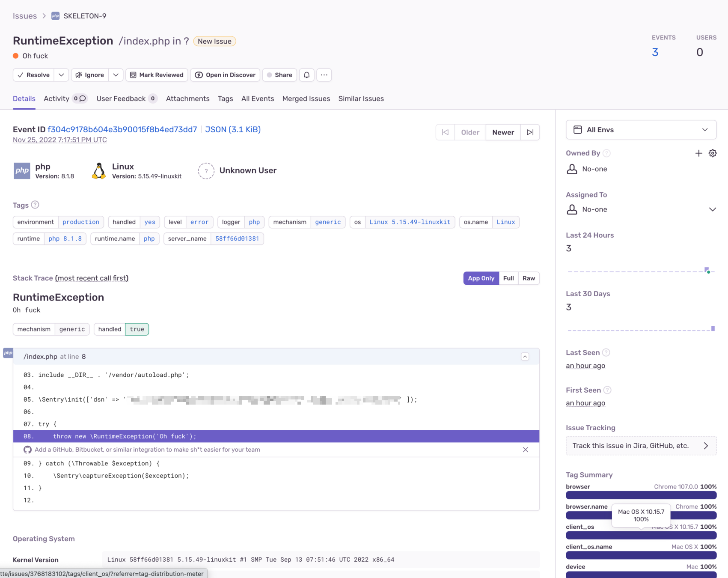The width and height of the screenshot is (728, 578).
Task: Jump to latest event arrow icon
Action: click(x=530, y=132)
